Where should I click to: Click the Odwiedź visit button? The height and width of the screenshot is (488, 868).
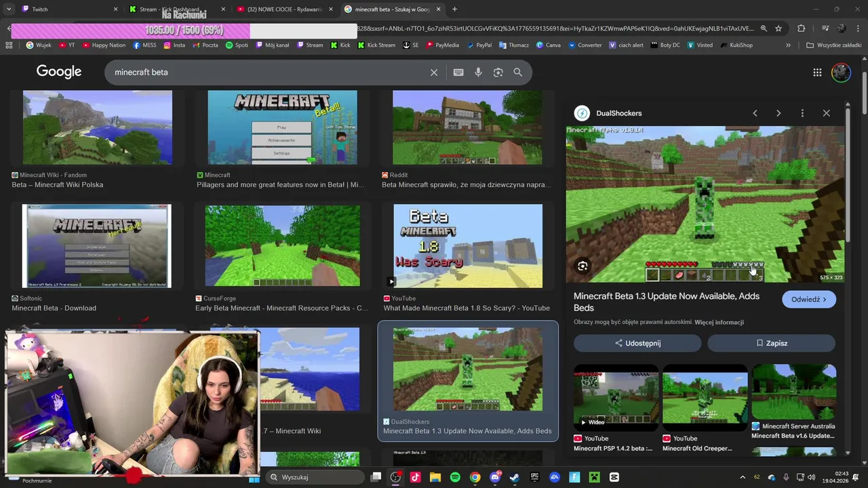click(808, 300)
